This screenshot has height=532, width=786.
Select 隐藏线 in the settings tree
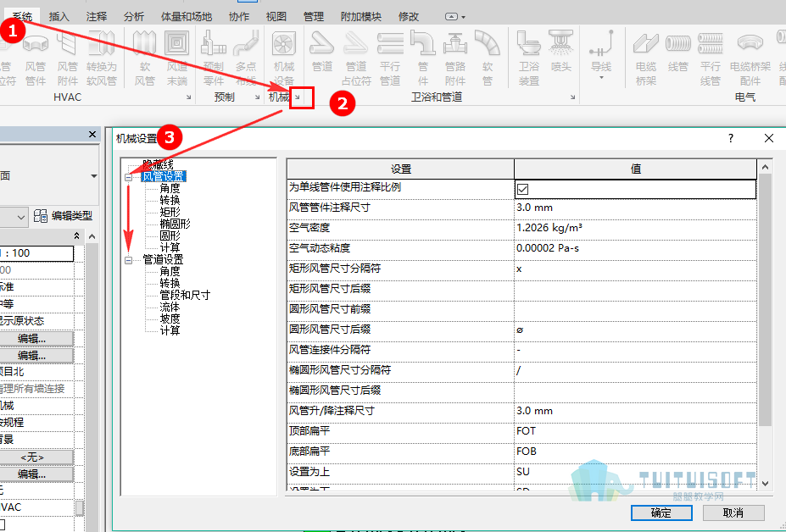[158, 164]
